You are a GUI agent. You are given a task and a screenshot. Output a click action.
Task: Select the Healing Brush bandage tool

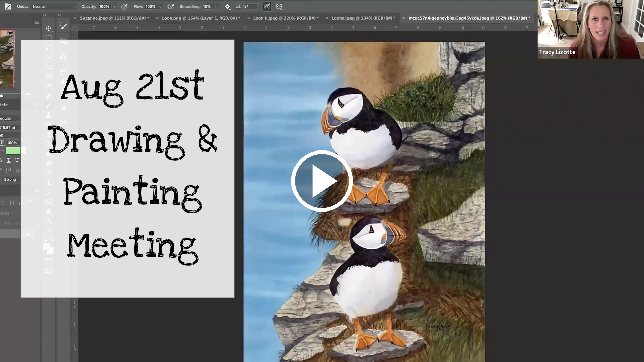tap(49, 96)
